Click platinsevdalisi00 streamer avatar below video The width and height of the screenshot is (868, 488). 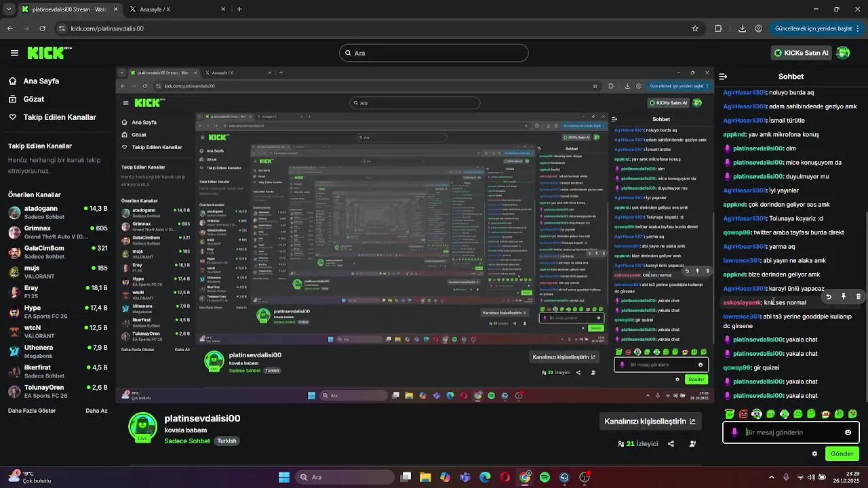point(142,428)
